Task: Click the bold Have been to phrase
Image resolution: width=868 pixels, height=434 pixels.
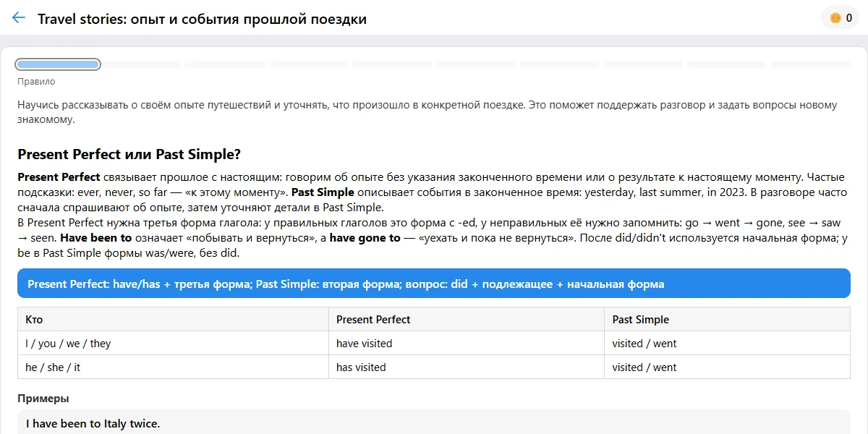Action: (x=96, y=237)
